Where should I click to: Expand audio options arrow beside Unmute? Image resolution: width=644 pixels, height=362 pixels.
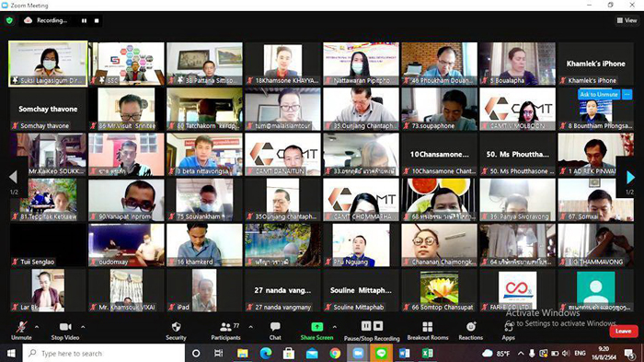point(37,327)
